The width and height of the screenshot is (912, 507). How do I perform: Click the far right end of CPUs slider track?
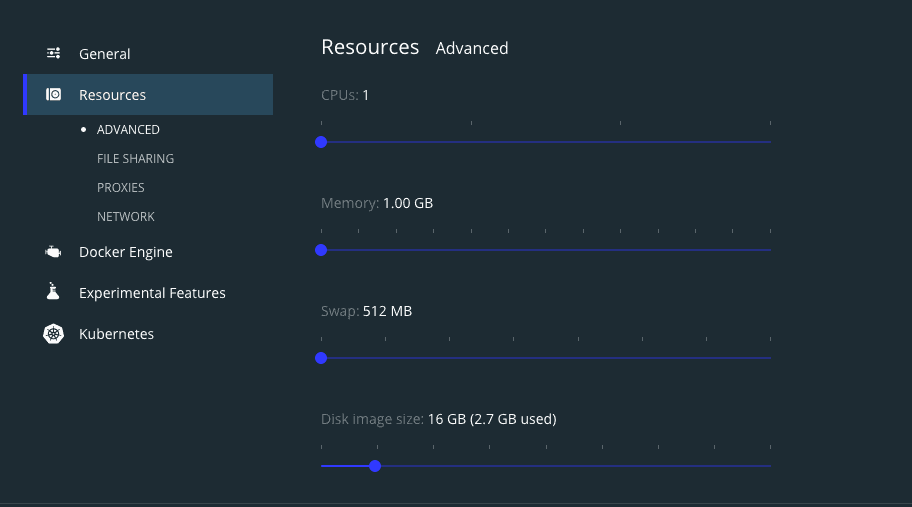pyautogui.click(x=769, y=142)
